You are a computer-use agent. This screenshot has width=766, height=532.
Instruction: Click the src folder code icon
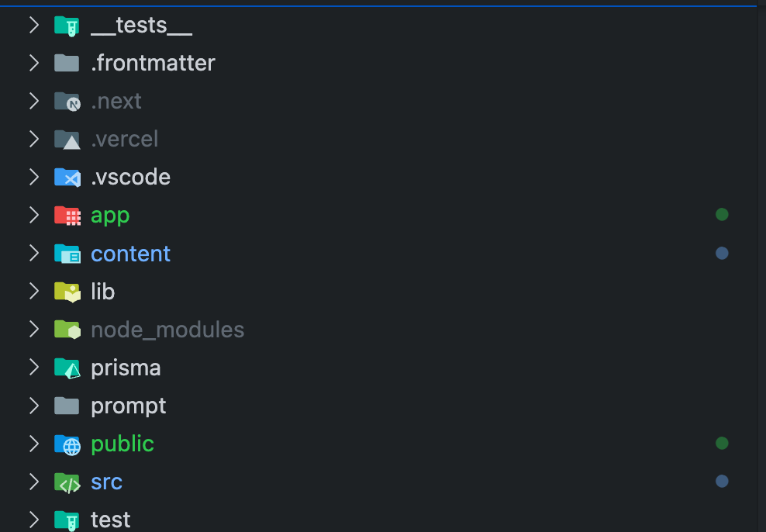click(x=67, y=482)
